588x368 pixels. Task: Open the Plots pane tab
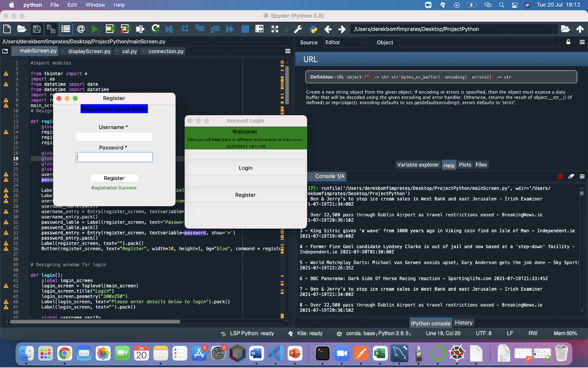[465, 165]
